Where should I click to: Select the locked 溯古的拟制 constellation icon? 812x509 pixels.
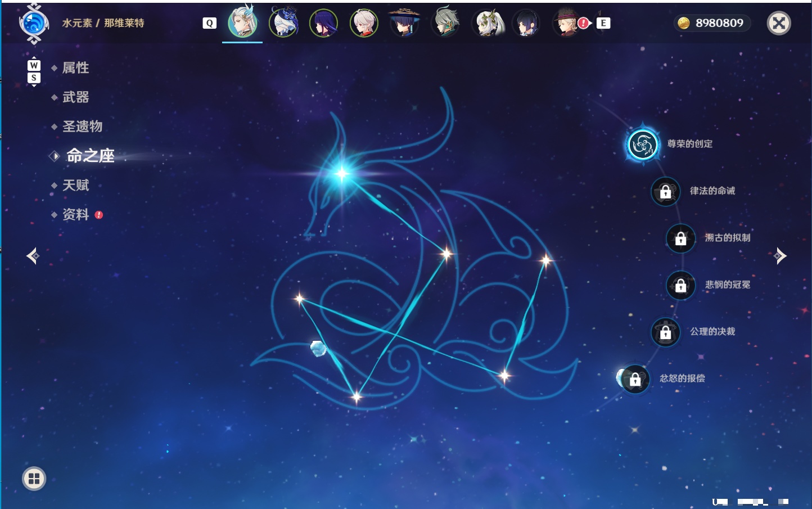(680, 238)
